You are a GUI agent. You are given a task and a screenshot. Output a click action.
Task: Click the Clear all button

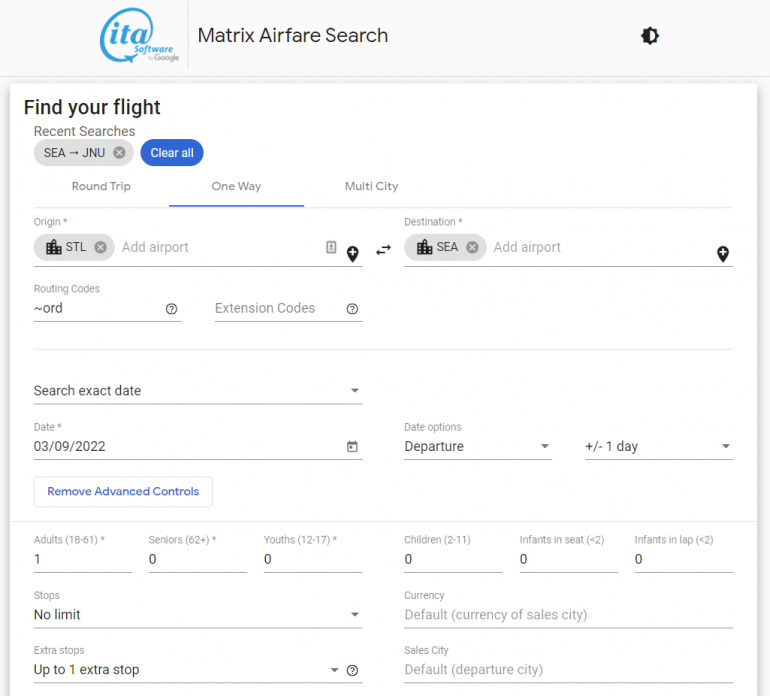pyautogui.click(x=172, y=153)
